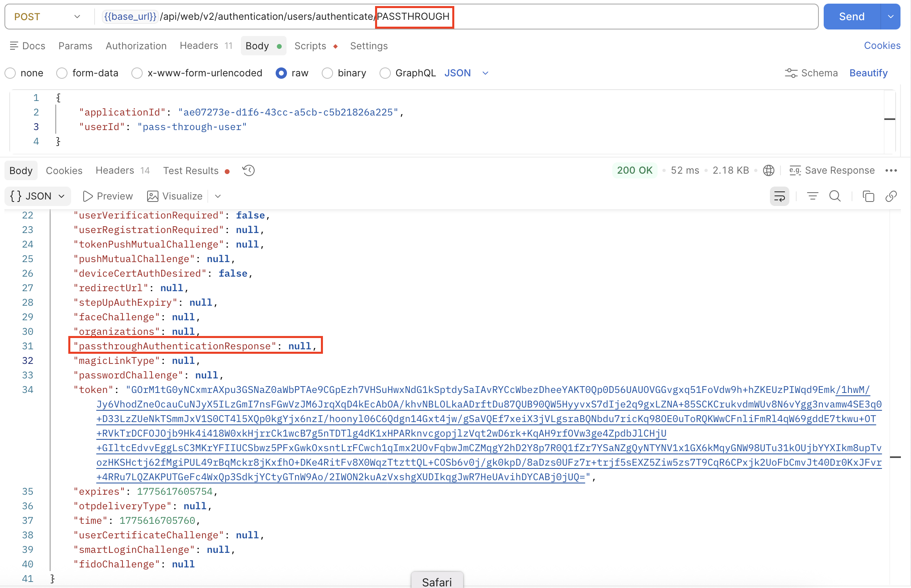The image size is (911, 588).
Task: Click the userVerificationRequired key
Action: (149, 215)
